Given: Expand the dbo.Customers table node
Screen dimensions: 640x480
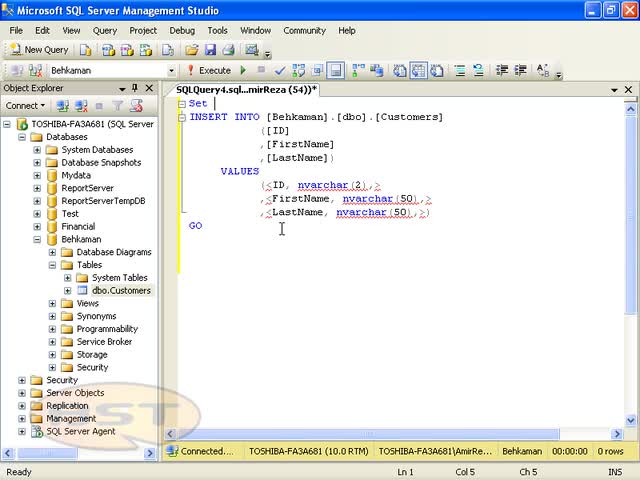Looking at the screenshot, I should coord(68,291).
